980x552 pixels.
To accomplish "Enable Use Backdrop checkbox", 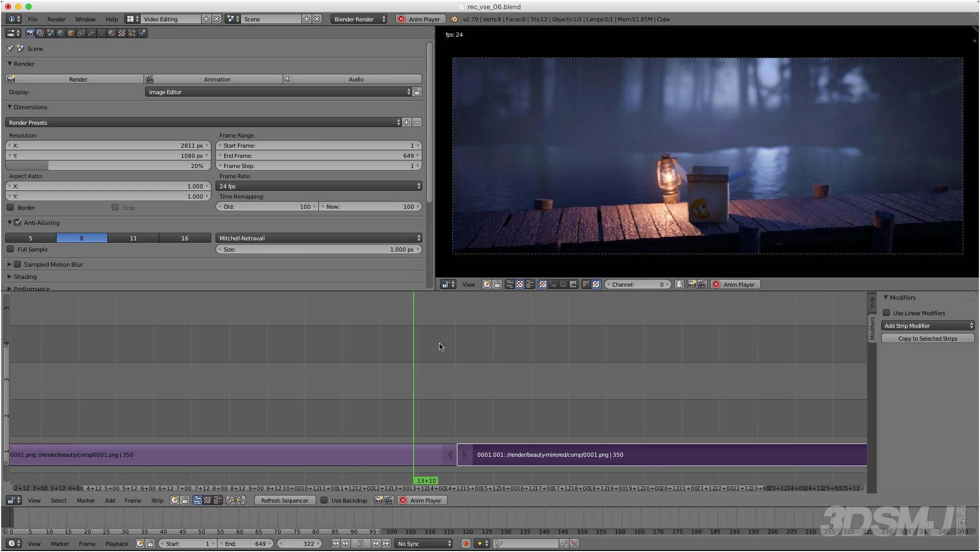I will click(324, 501).
